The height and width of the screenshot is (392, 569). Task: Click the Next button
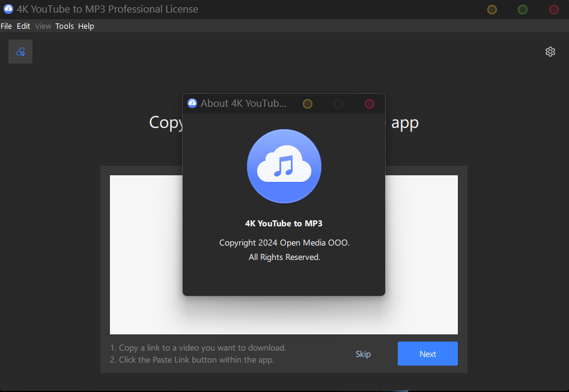(x=427, y=354)
